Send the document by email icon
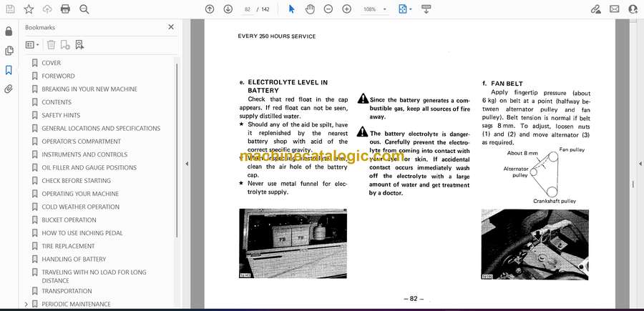Image resolution: width=644 pixels, height=311 pixels. (x=615, y=9)
